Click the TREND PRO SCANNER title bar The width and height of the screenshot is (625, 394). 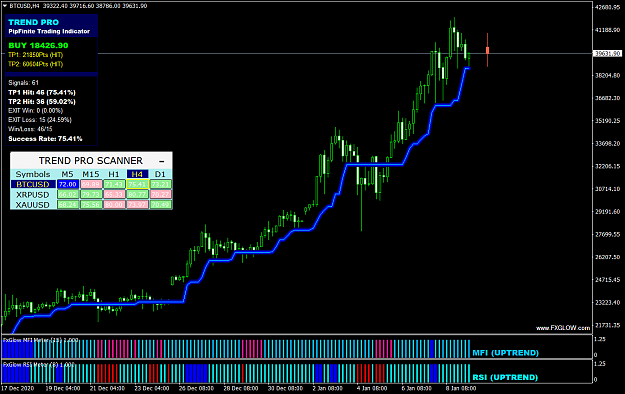(91, 161)
